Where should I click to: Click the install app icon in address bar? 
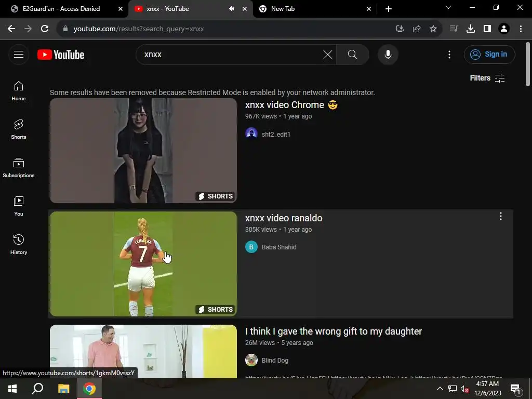[x=400, y=29]
